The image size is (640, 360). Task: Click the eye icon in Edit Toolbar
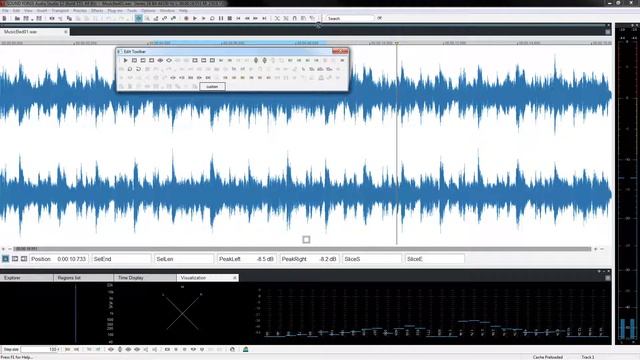pos(160,60)
